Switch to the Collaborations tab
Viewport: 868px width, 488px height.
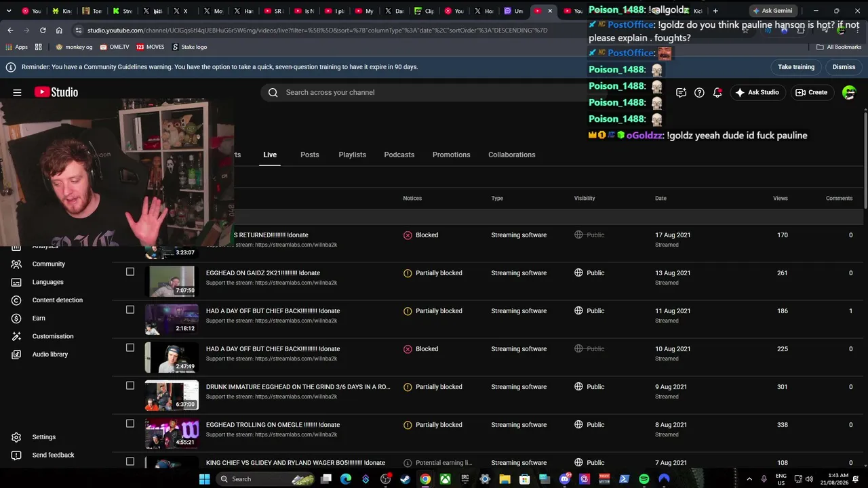[x=511, y=155]
